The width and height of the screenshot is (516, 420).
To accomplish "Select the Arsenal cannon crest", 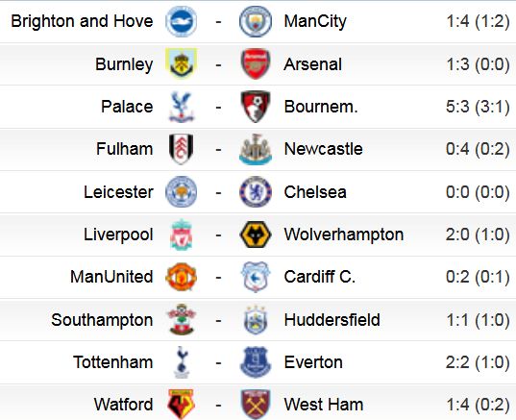I will [256, 63].
